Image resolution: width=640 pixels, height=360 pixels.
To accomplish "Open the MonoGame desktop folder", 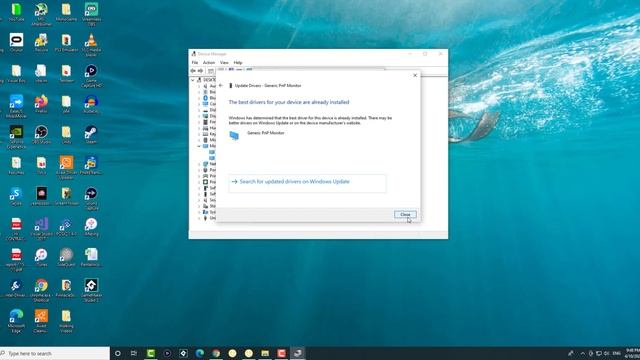I will point(67,12).
